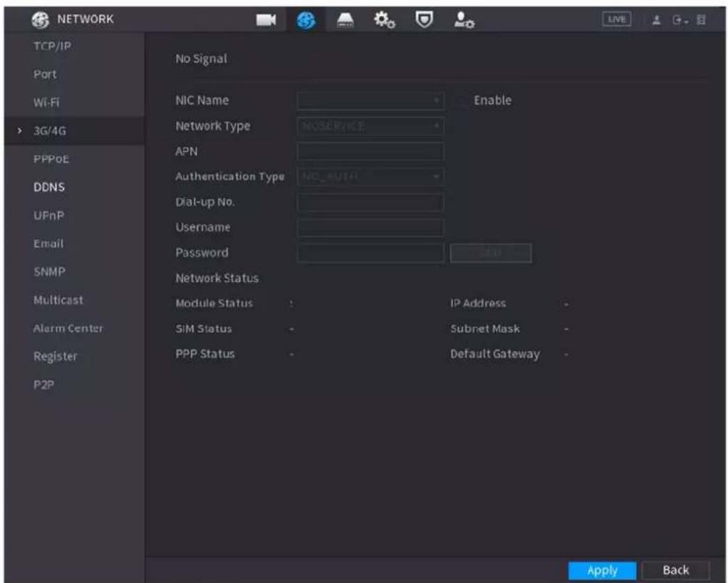Select TCP/IP in the sidebar
The image size is (728, 583).
click(52, 47)
